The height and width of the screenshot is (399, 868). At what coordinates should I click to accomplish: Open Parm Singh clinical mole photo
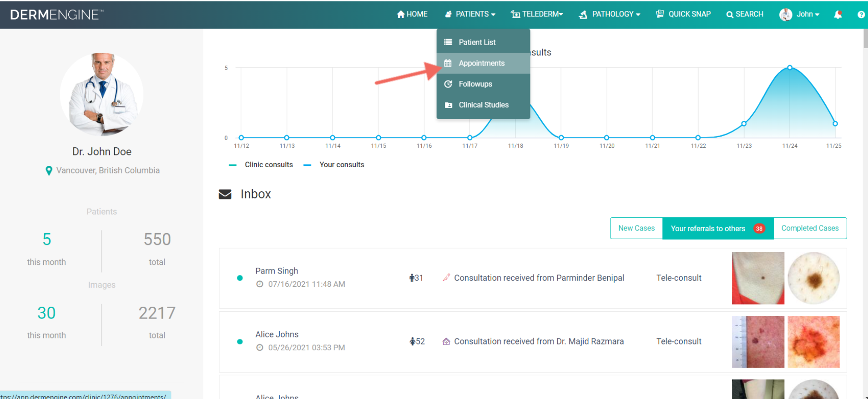pyautogui.click(x=758, y=278)
